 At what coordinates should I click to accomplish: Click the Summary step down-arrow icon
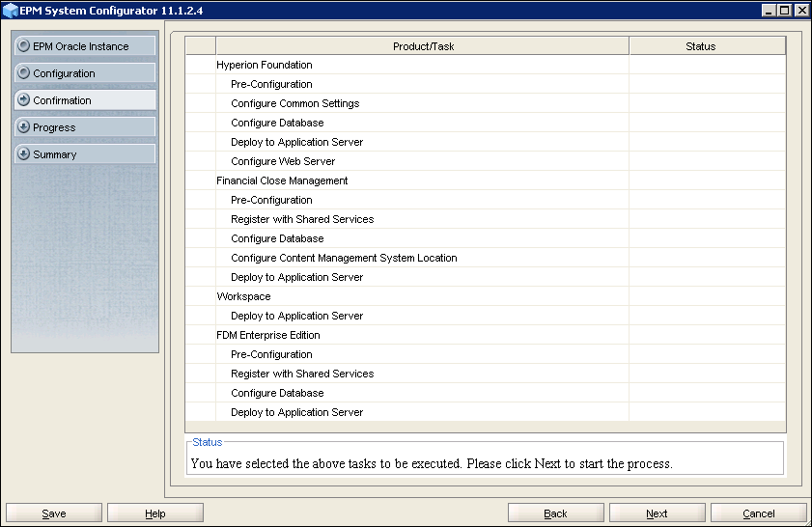pos(23,153)
